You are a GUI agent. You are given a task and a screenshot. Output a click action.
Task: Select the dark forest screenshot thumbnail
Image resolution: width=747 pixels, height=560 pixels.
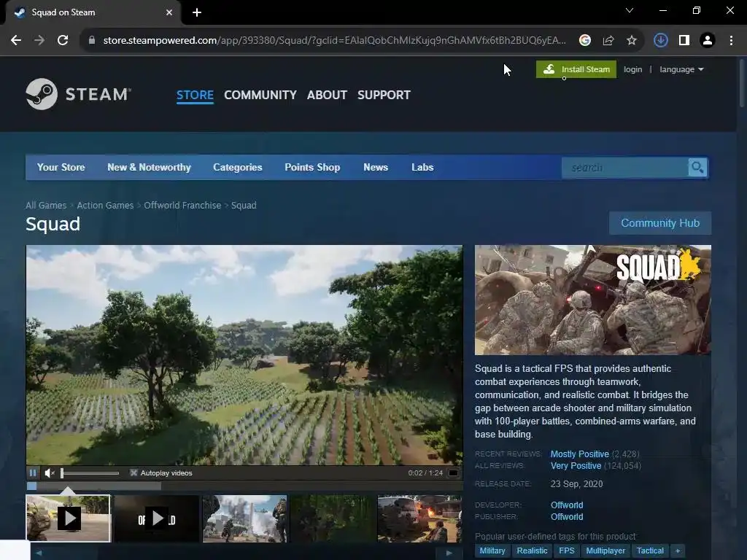coord(332,518)
